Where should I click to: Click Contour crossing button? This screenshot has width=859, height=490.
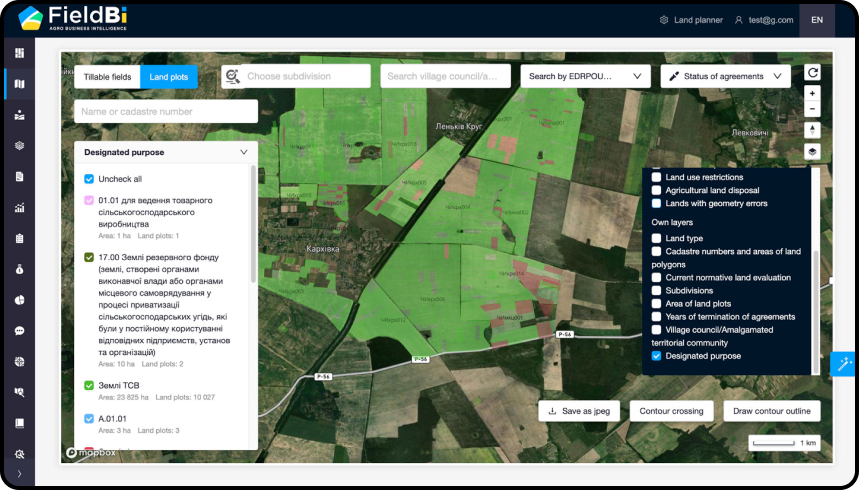click(x=671, y=411)
